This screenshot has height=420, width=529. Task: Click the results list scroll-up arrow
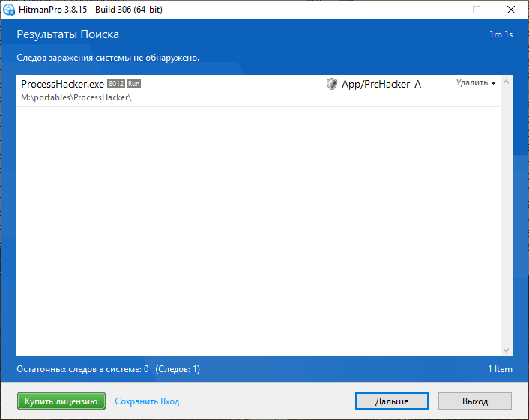point(506,82)
